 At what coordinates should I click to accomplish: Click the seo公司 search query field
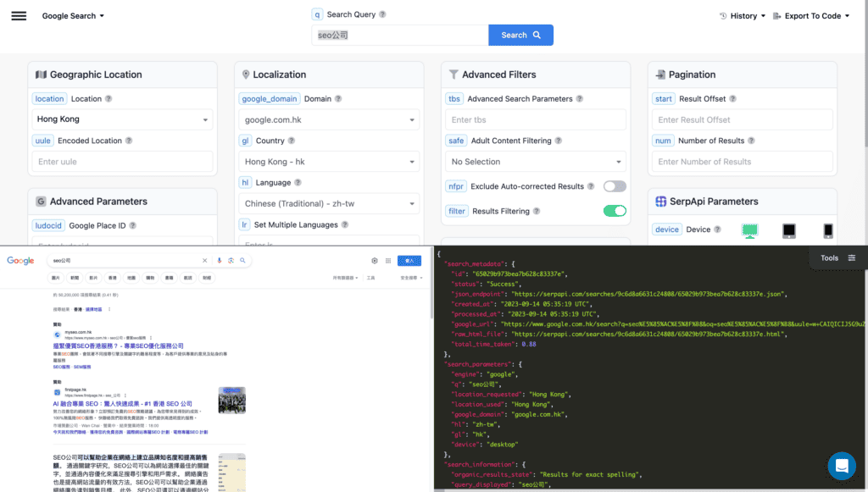(x=400, y=35)
